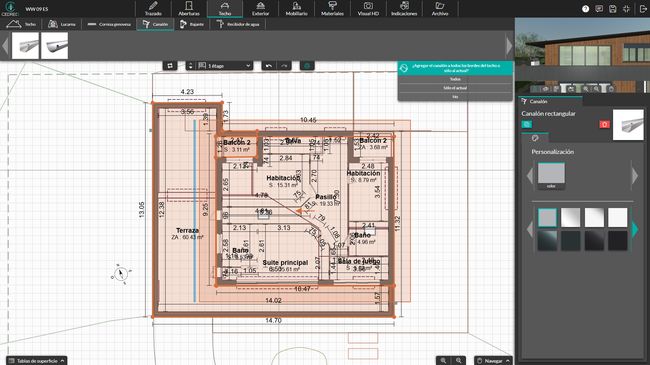Click the swap view icon
Viewport: 650px width, 365px height.
[170, 66]
